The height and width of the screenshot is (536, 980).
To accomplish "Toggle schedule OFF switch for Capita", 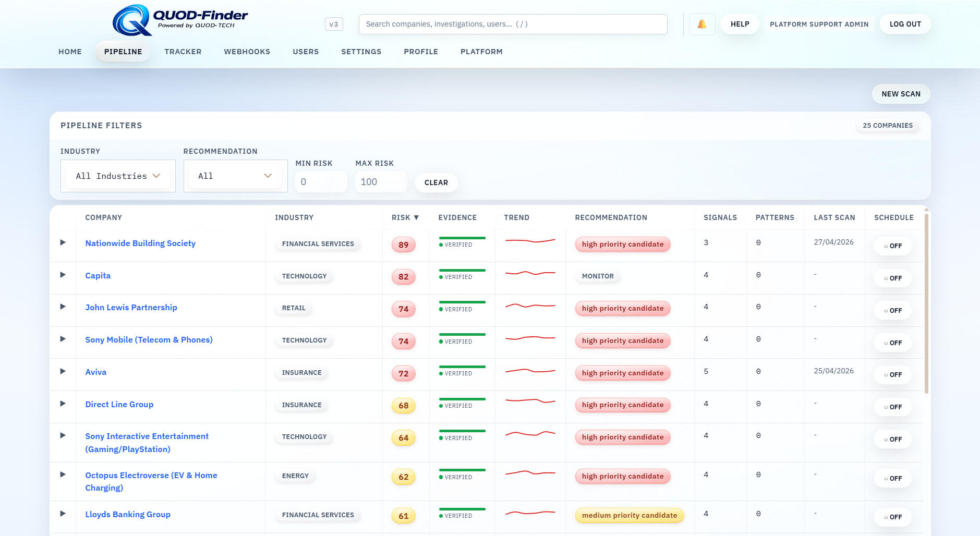I will (x=893, y=278).
